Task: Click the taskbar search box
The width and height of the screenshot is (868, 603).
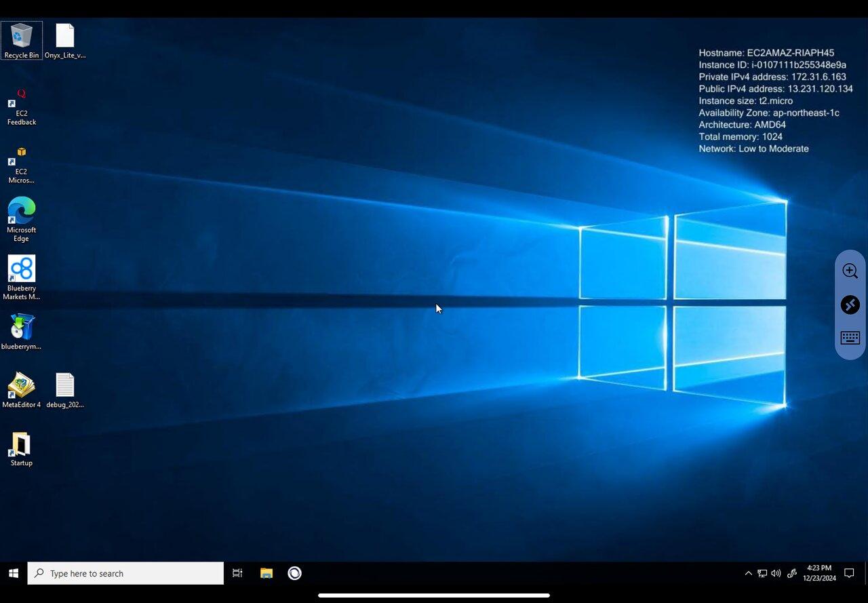Action: click(125, 573)
